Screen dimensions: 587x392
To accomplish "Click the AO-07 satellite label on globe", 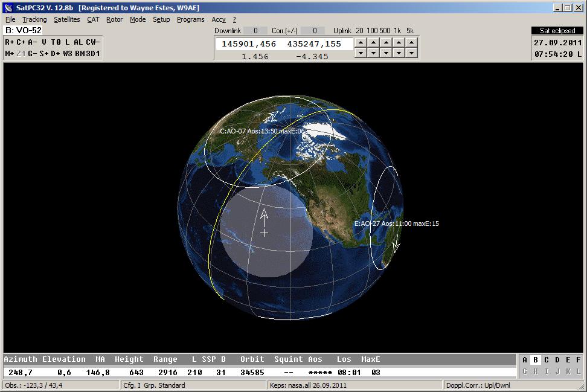I will 263,131.
